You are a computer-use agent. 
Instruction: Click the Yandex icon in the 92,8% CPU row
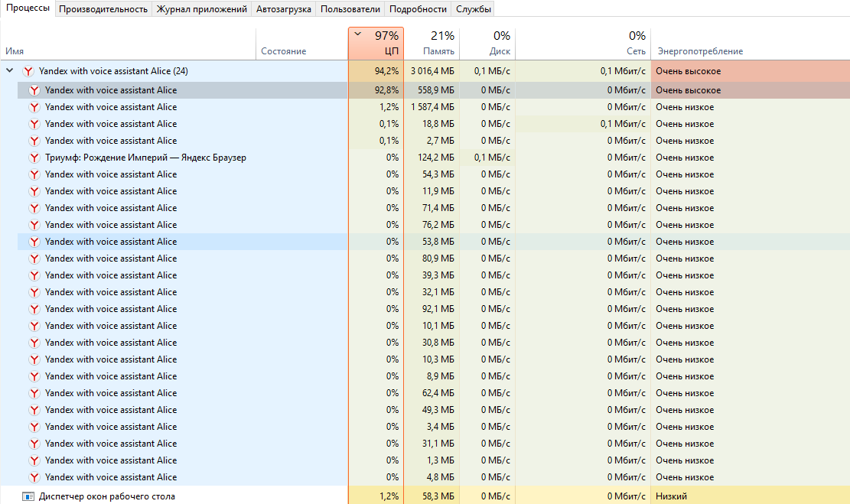[34, 90]
